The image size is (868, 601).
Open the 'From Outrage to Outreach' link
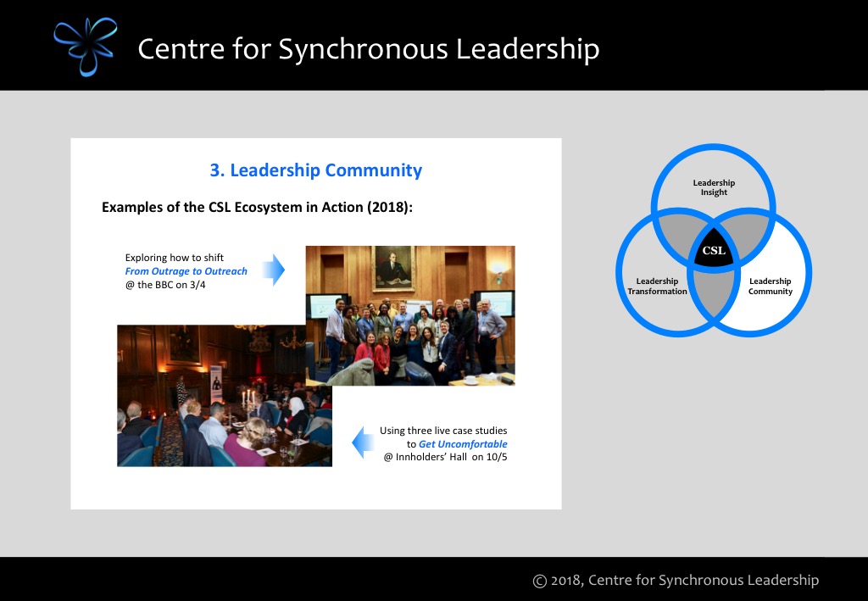186,271
